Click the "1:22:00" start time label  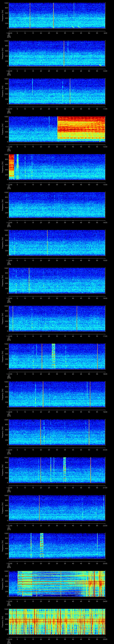click(9, 564)
